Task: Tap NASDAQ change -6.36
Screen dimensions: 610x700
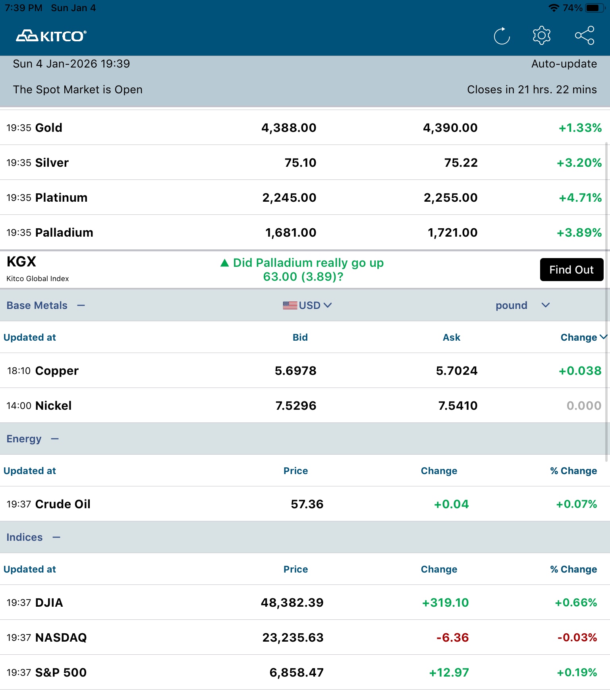Action: tap(452, 638)
